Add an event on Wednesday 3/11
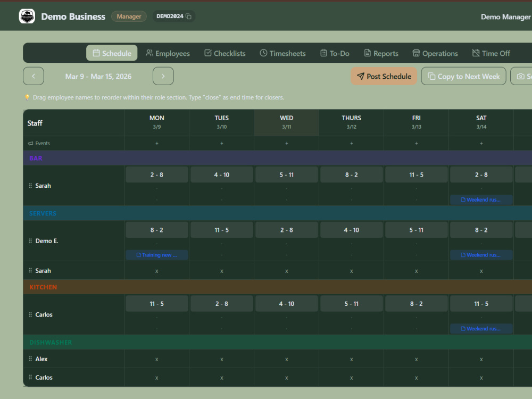This screenshot has height=399, width=532. (x=287, y=143)
